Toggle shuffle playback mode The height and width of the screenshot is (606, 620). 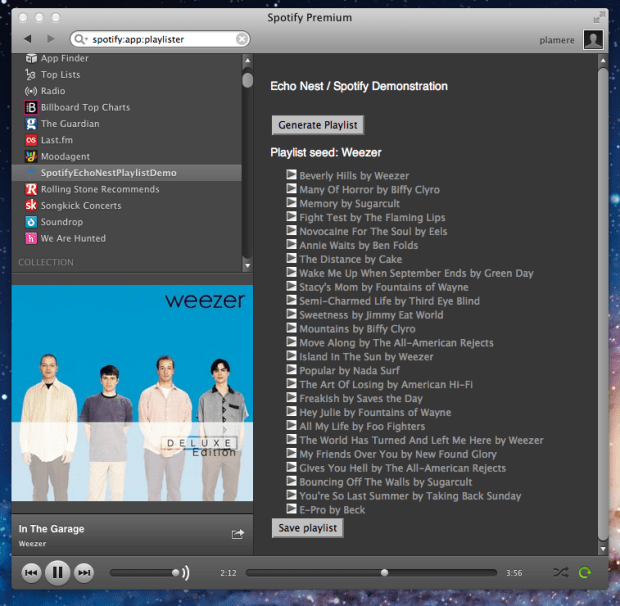point(560,573)
